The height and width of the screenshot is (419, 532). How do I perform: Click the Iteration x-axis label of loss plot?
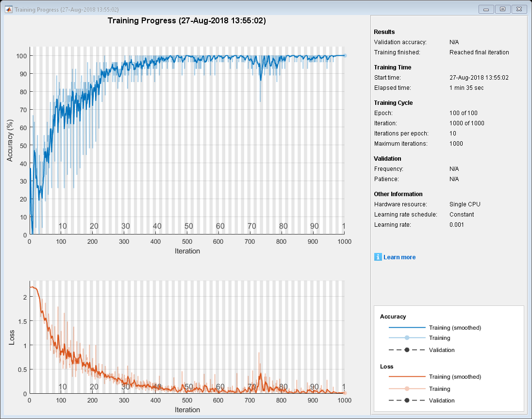pos(187,409)
